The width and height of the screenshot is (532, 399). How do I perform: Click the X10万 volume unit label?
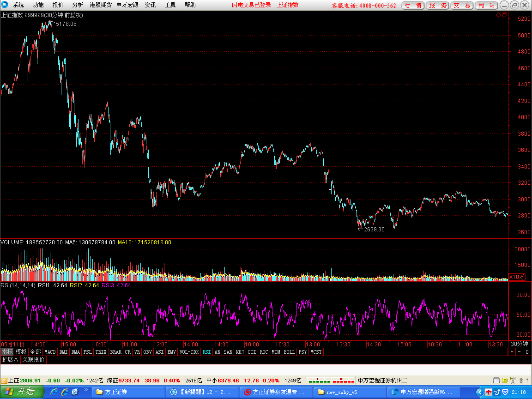517,277
